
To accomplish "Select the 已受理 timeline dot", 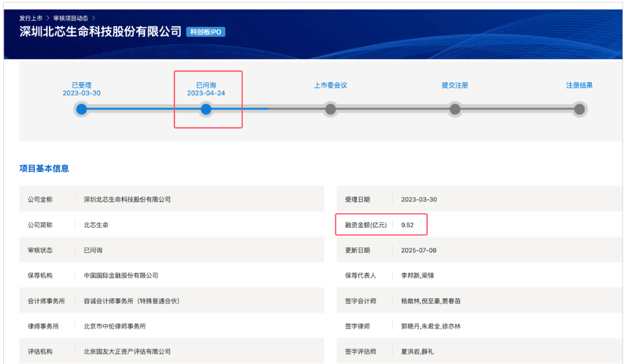I will [82, 109].
